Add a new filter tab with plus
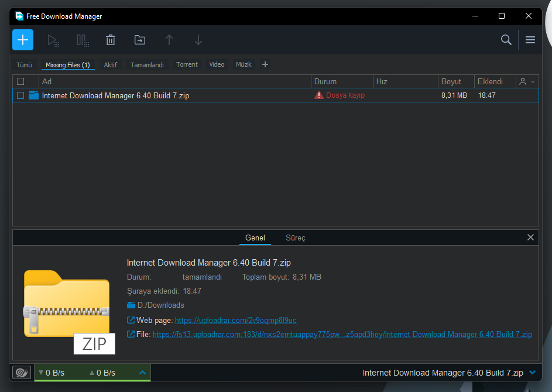 265,64
